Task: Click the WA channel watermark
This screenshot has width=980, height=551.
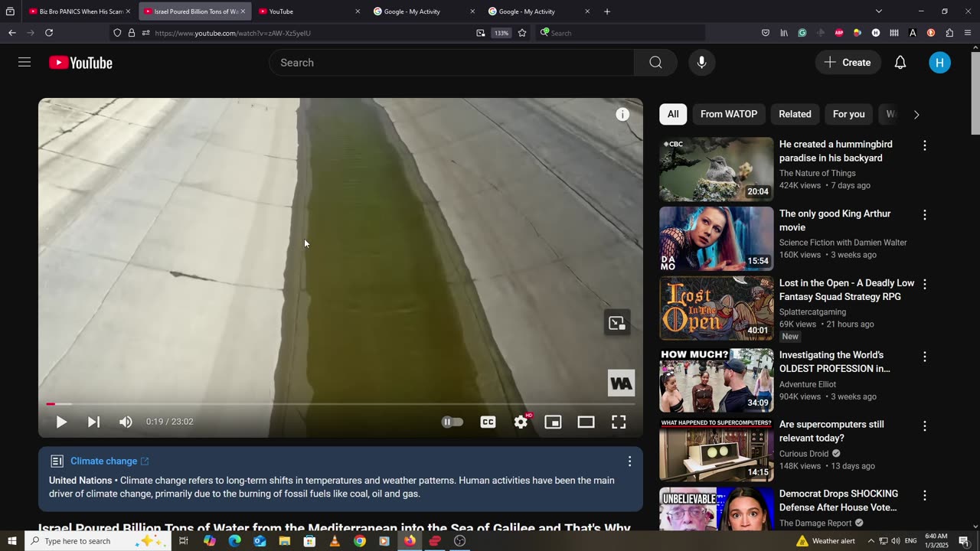Action: click(x=621, y=383)
